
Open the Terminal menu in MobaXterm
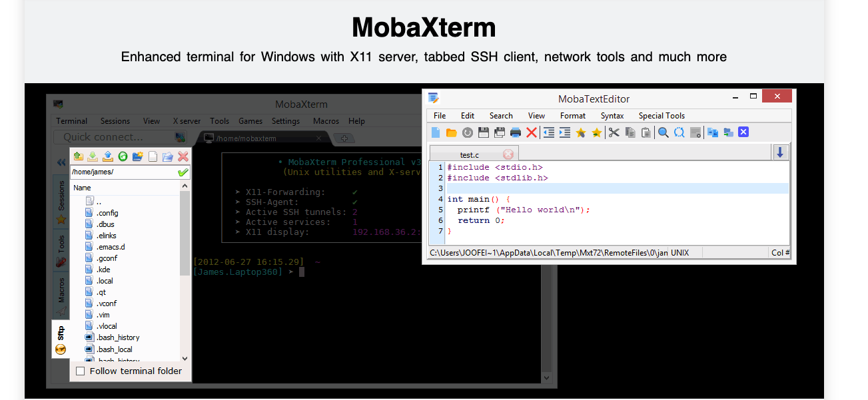(x=71, y=121)
